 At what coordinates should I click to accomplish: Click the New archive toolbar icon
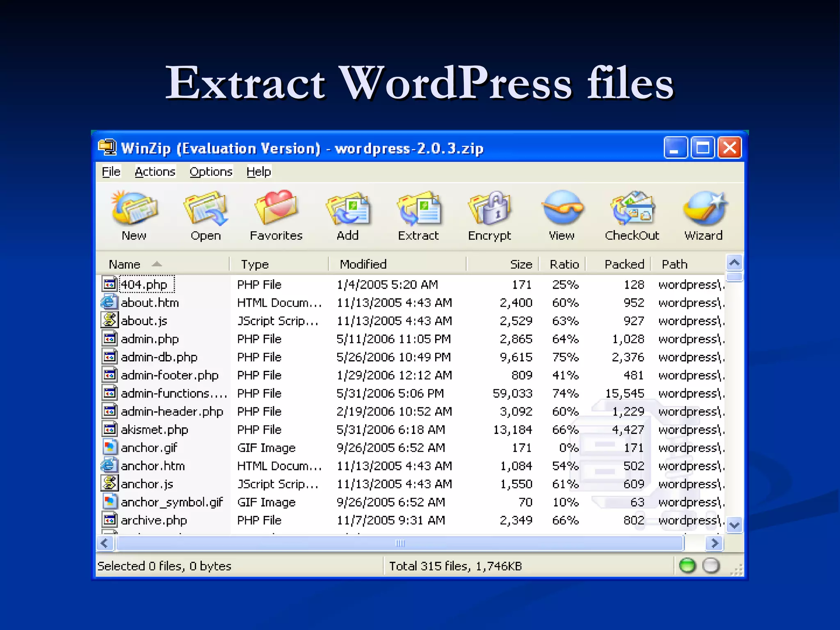click(134, 208)
